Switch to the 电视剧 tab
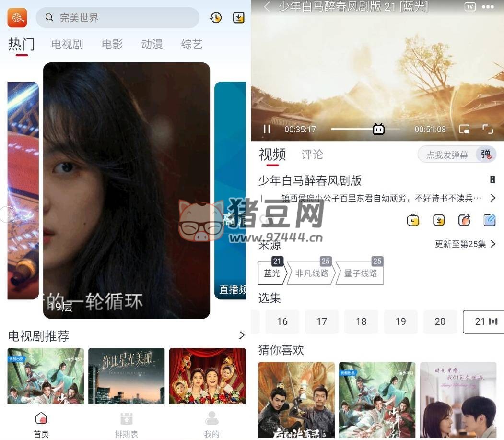This screenshot has height=440, width=504. (67, 44)
